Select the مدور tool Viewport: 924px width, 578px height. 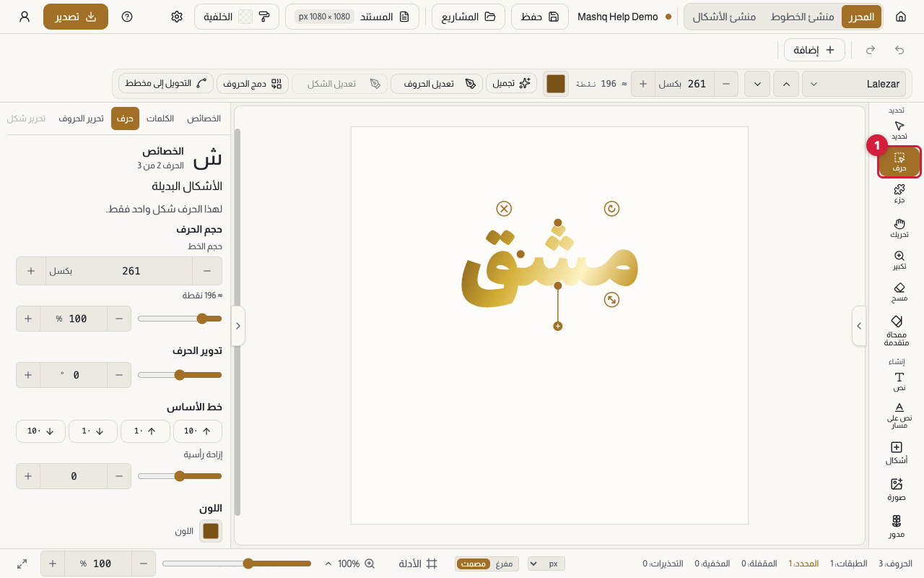pos(897,527)
